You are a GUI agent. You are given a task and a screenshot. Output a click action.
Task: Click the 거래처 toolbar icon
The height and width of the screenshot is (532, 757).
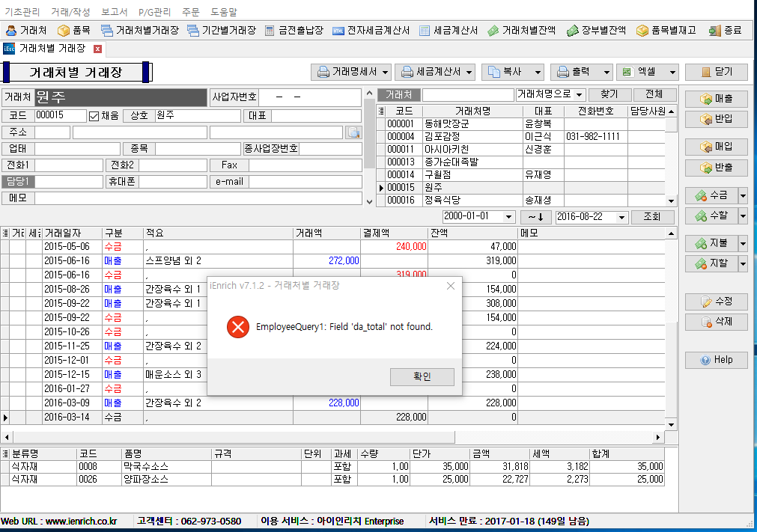(x=26, y=31)
